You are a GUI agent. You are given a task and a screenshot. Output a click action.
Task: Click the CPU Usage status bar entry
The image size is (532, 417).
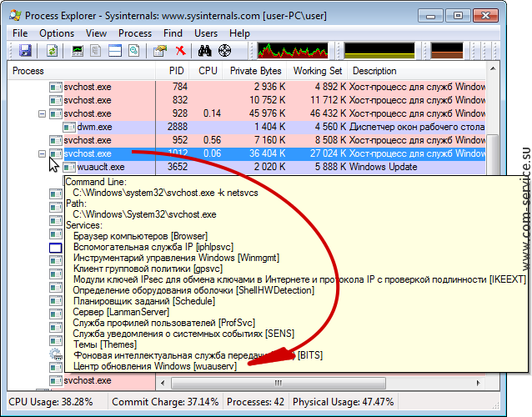[51, 402]
